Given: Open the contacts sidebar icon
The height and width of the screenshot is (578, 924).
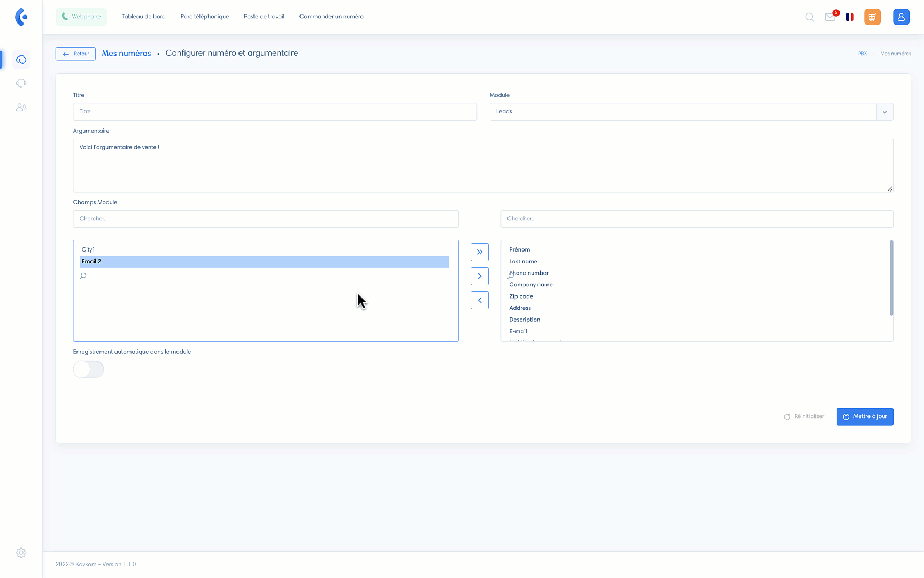Looking at the screenshot, I should coord(21,108).
